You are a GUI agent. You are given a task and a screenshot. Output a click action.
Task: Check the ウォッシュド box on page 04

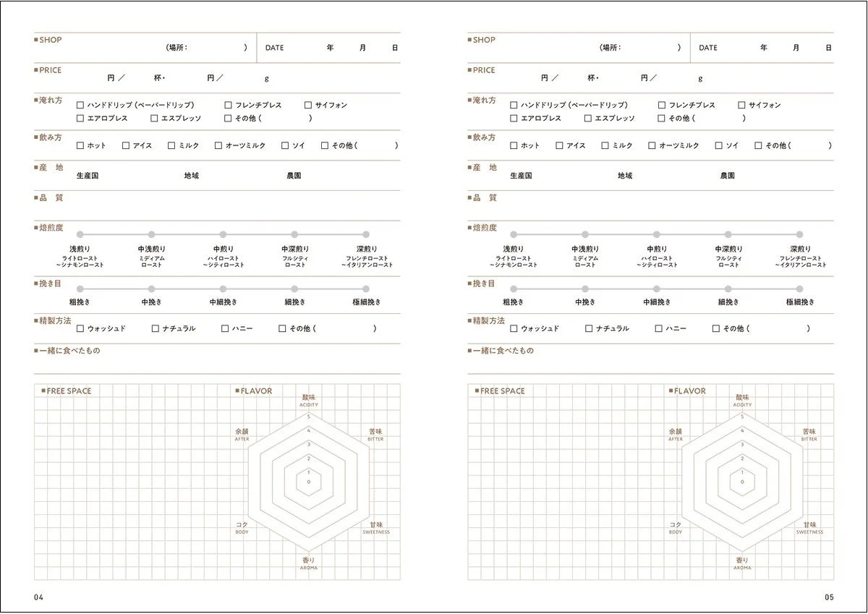pyautogui.click(x=80, y=328)
